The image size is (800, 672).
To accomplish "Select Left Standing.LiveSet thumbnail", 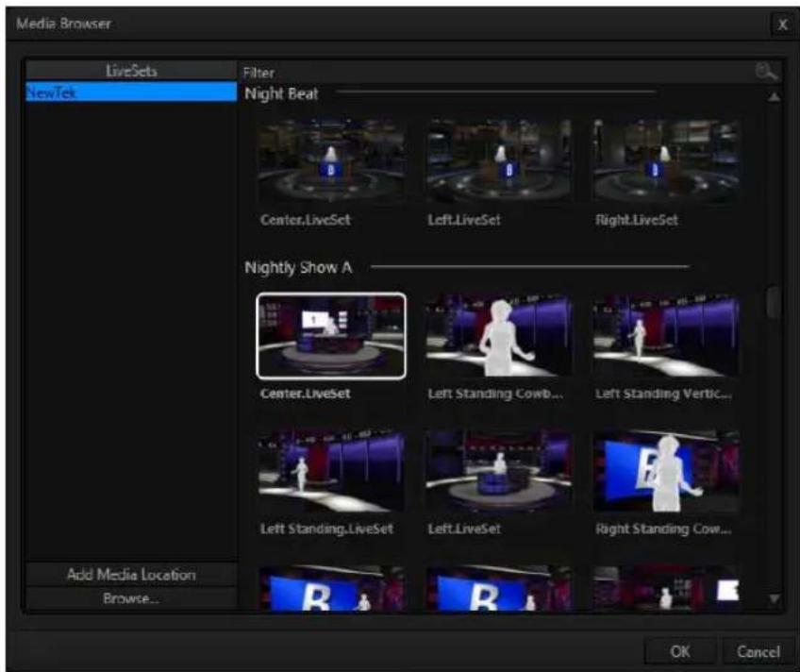I will coord(332,472).
